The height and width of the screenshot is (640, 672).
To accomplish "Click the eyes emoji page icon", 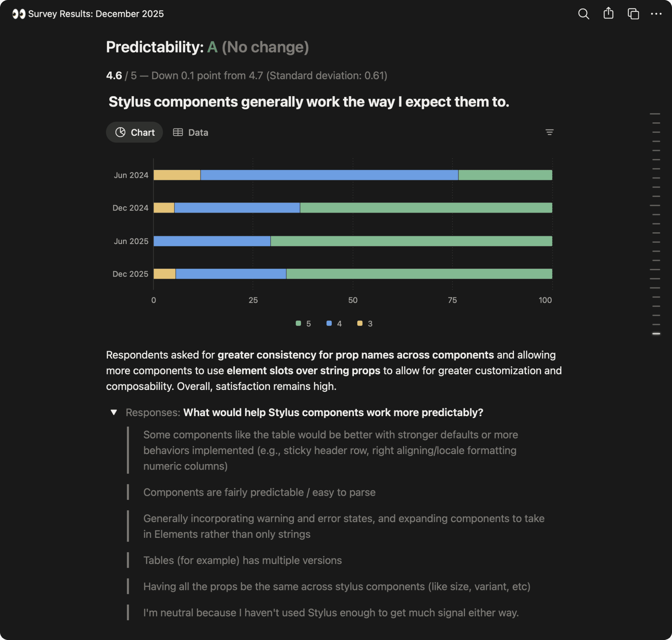I will (x=19, y=14).
